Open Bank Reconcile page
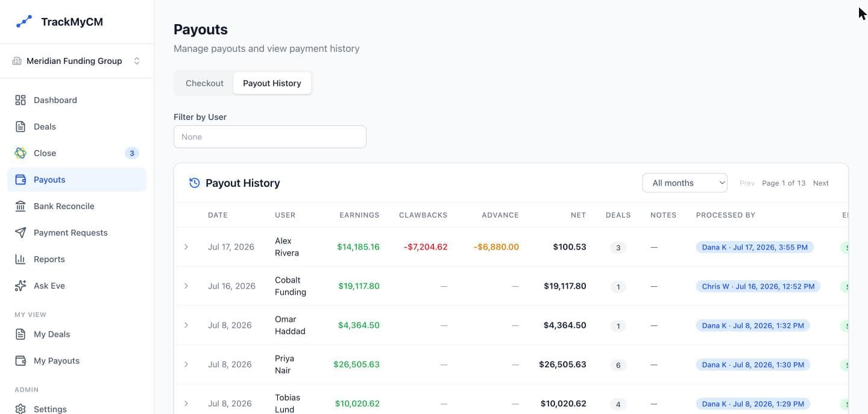Screen dimensions: 868x414 pos(77,206)
